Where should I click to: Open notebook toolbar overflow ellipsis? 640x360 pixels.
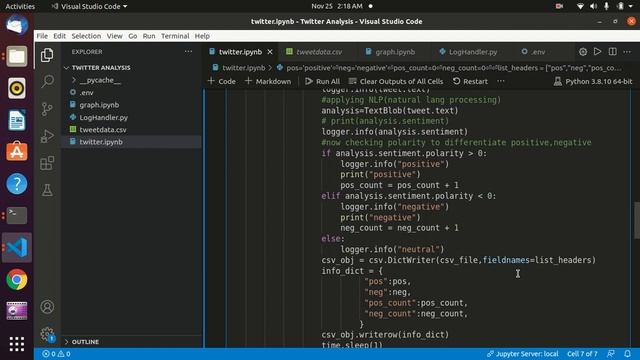(501, 81)
